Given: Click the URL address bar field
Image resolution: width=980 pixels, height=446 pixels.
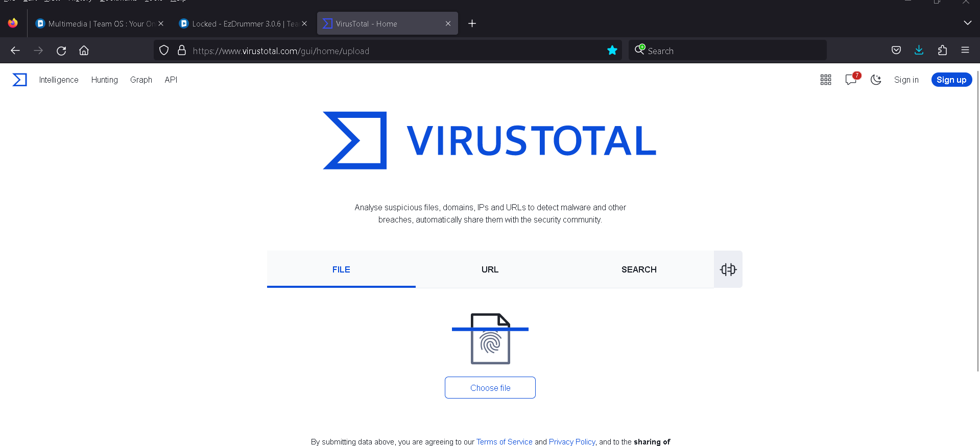Looking at the screenshot, I should point(388,51).
